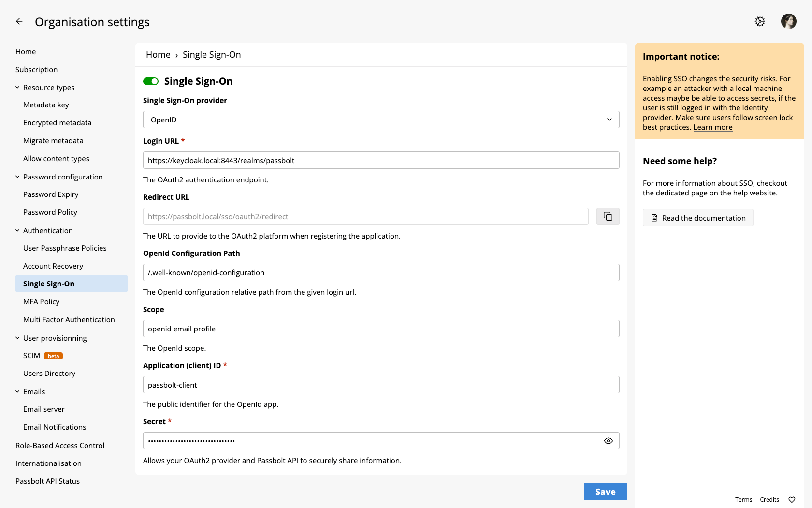Click the heart icon in the footer
This screenshot has width=812, height=508.
tap(791, 499)
